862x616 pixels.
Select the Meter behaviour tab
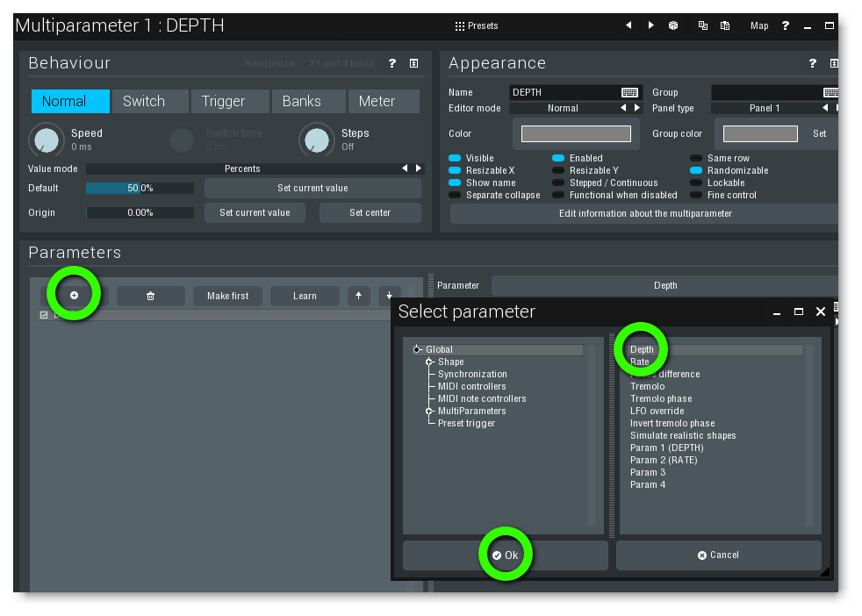point(384,101)
